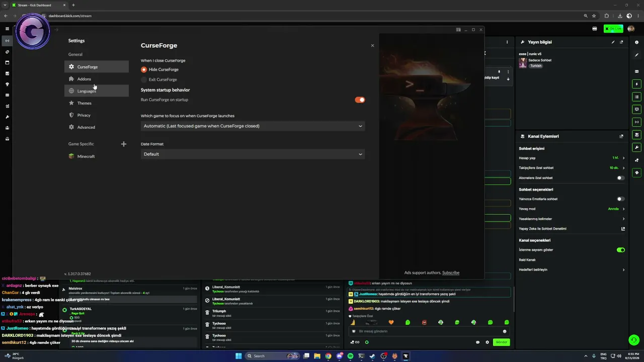Image resolution: width=644 pixels, height=362 pixels.
Task: Click the orange heart emote in chat
Action: 391,322
